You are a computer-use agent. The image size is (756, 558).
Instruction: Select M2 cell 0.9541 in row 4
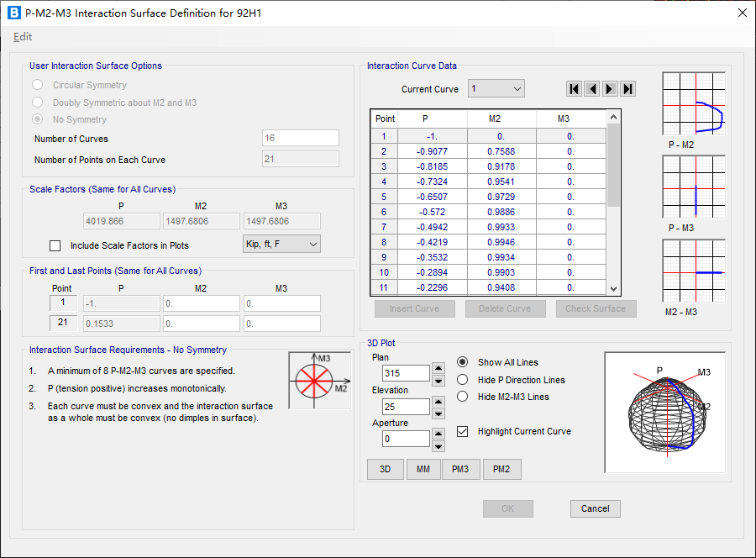tap(501, 182)
